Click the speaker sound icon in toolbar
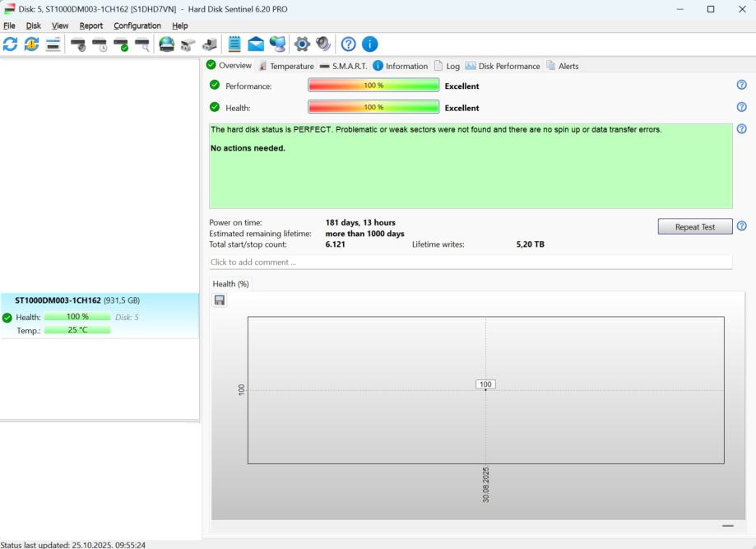This screenshot has width=756, height=549. [x=323, y=44]
